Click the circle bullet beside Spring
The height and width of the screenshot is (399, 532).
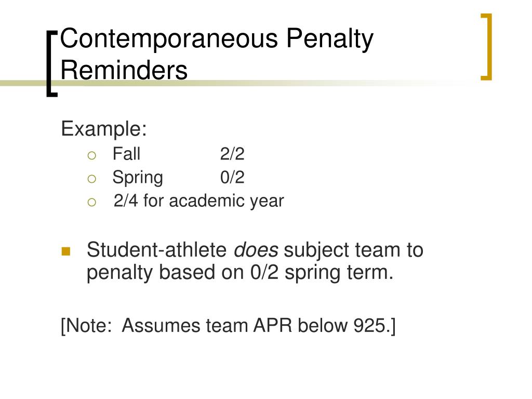tap(91, 179)
